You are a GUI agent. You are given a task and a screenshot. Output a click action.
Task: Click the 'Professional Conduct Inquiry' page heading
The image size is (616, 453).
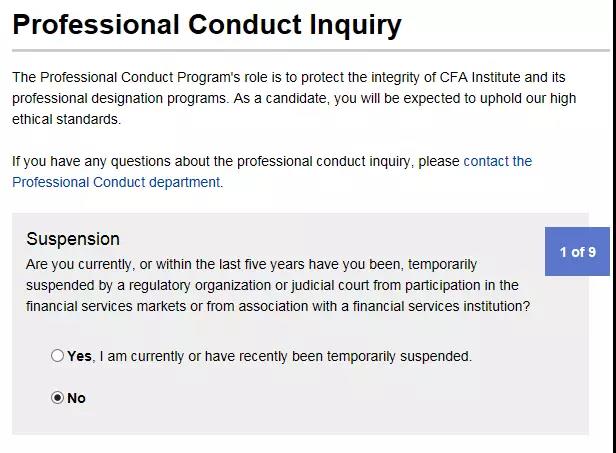(x=207, y=25)
